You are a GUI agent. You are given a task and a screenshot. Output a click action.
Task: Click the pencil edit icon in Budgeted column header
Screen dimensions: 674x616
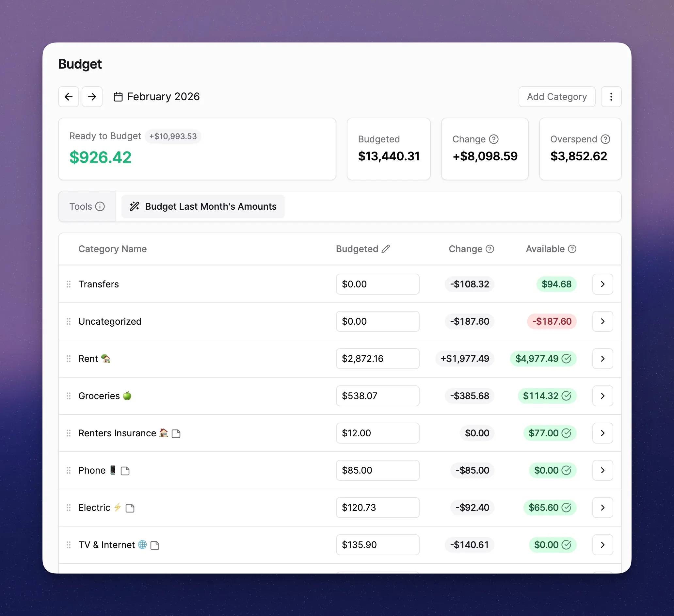click(x=385, y=249)
